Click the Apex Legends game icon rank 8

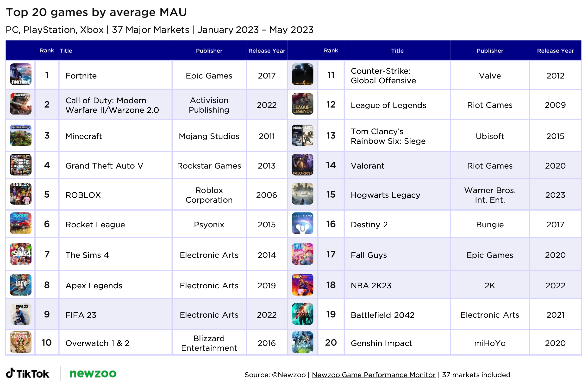(20, 285)
